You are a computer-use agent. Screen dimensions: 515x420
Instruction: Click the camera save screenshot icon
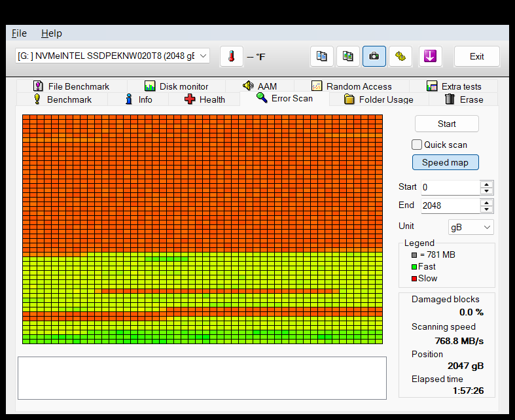[374, 56]
